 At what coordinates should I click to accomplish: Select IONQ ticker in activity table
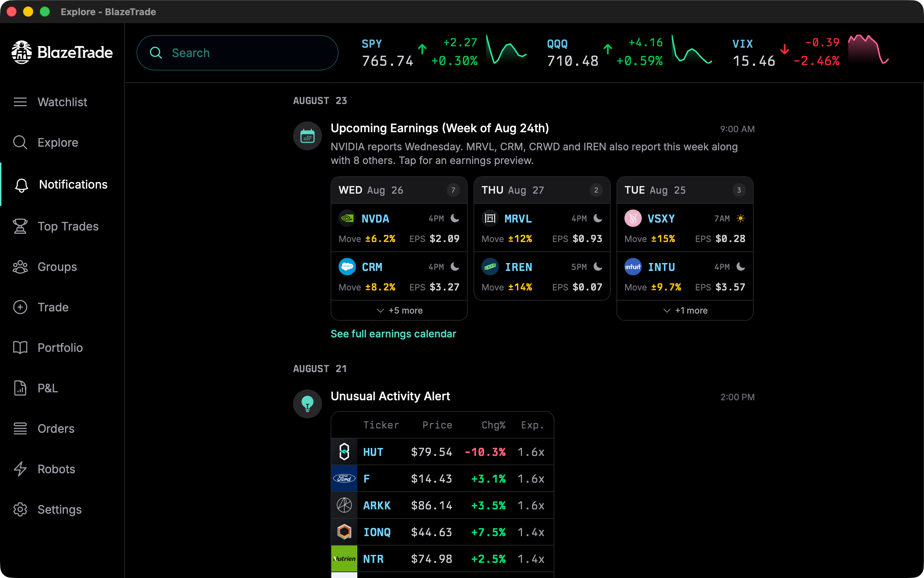pos(377,532)
